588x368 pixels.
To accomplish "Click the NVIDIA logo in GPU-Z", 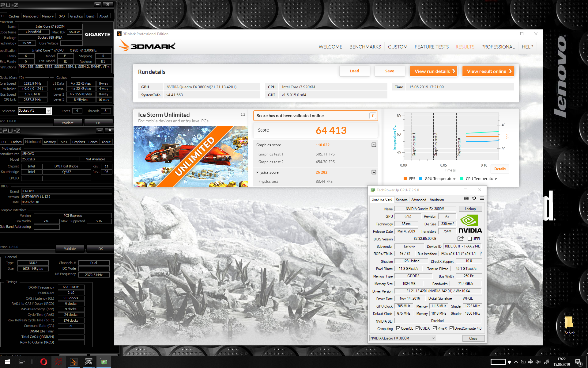I will (470, 224).
